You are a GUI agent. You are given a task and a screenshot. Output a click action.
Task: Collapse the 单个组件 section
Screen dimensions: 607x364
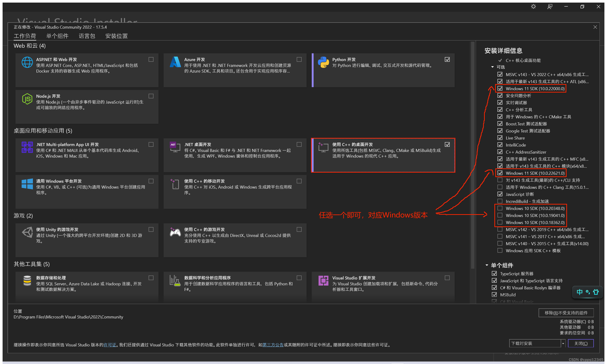coord(487,265)
